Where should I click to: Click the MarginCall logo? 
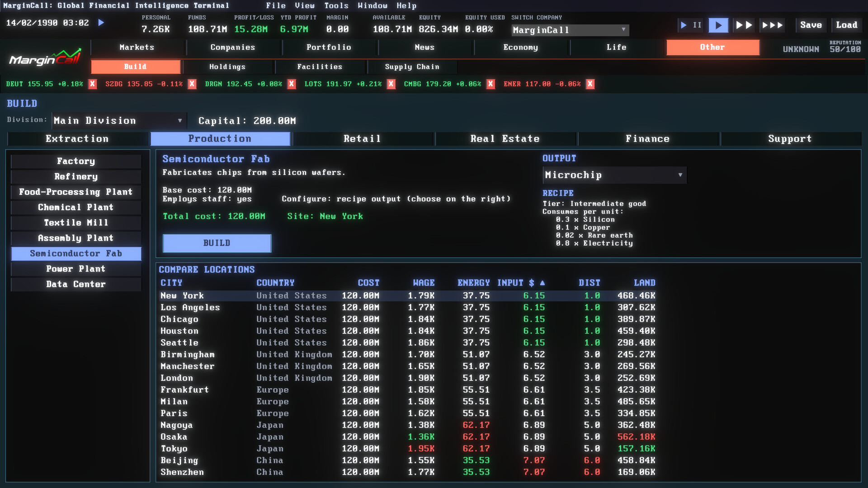tap(45, 57)
